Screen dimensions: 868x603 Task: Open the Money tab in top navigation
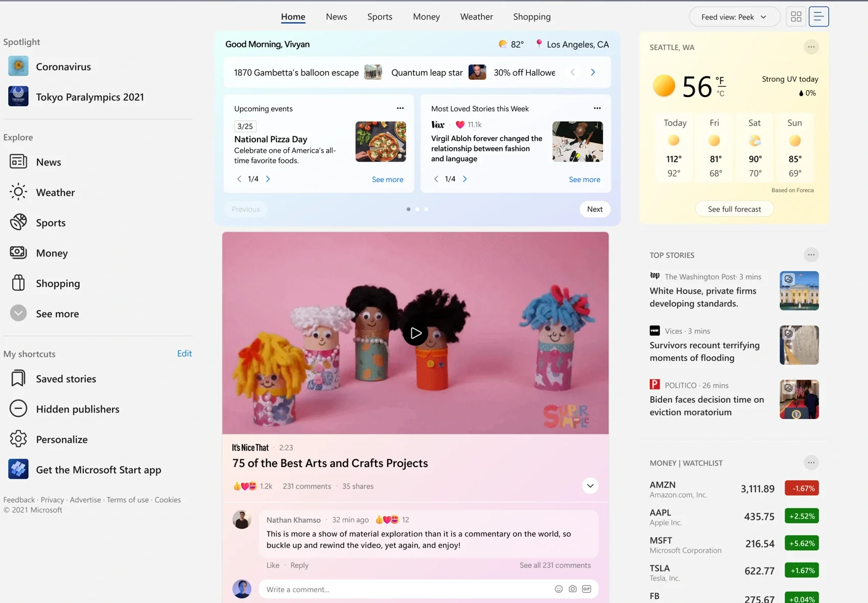[426, 17]
